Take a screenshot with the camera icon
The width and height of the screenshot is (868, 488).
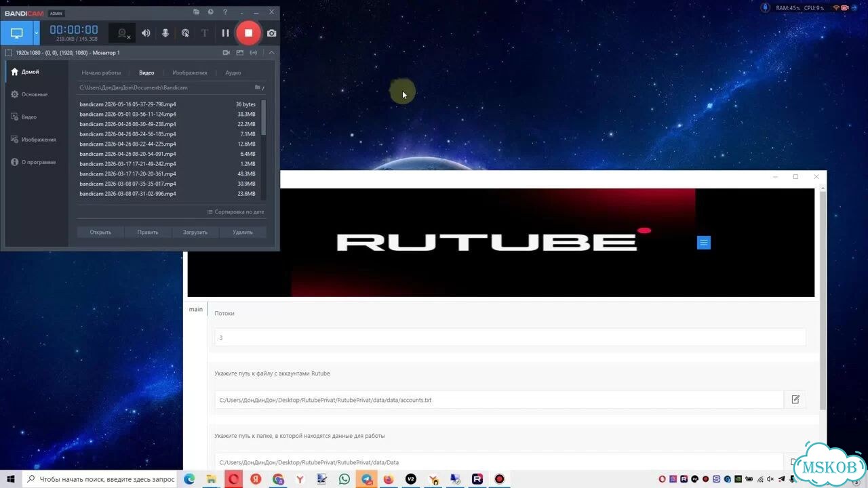(271, 33)
